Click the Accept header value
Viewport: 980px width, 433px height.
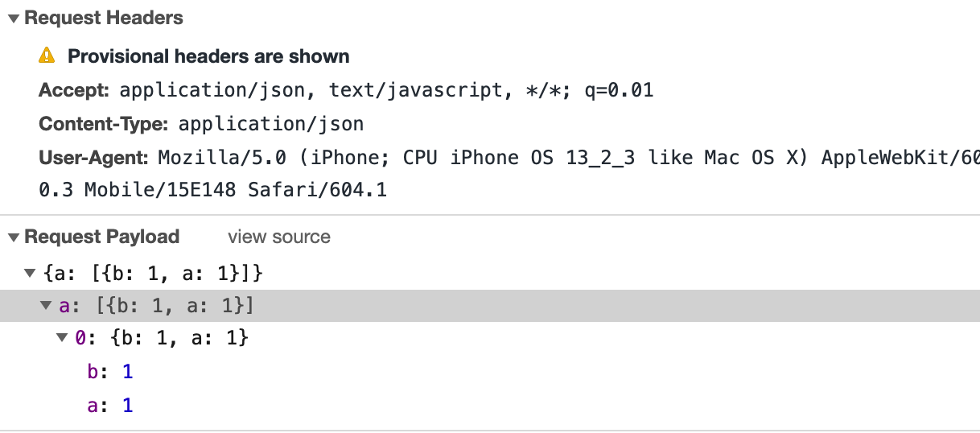pos(386,90)
